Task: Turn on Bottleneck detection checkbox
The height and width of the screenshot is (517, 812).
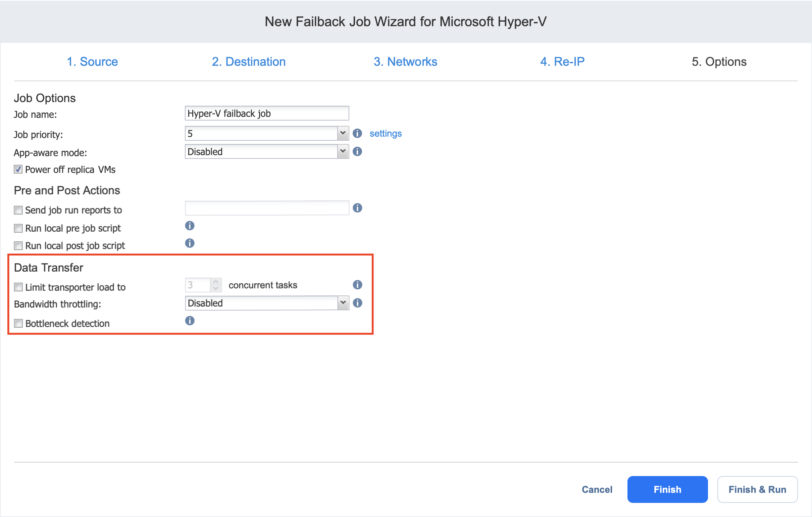Action: (x=18, y=324)
